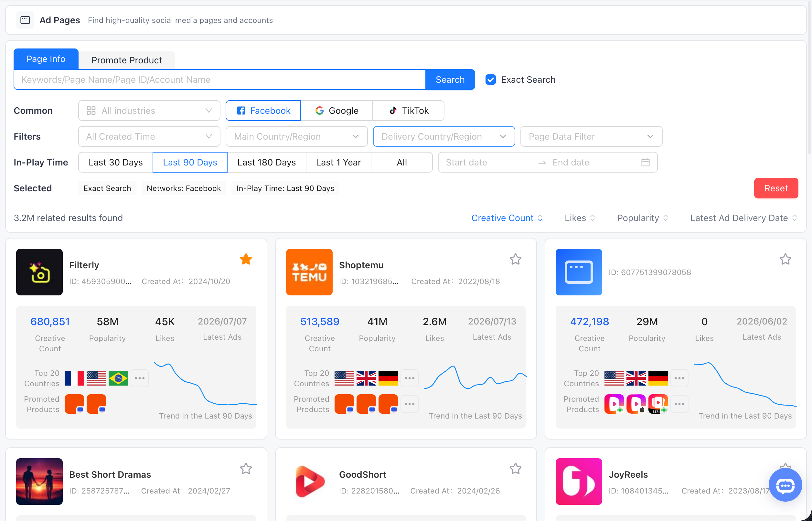
Task: Open Main Country/Region dropdown
Action: coord(296,136)
